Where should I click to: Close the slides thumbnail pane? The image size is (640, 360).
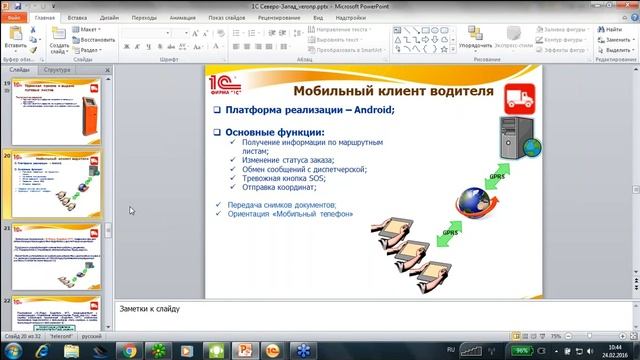click(107, 70)
